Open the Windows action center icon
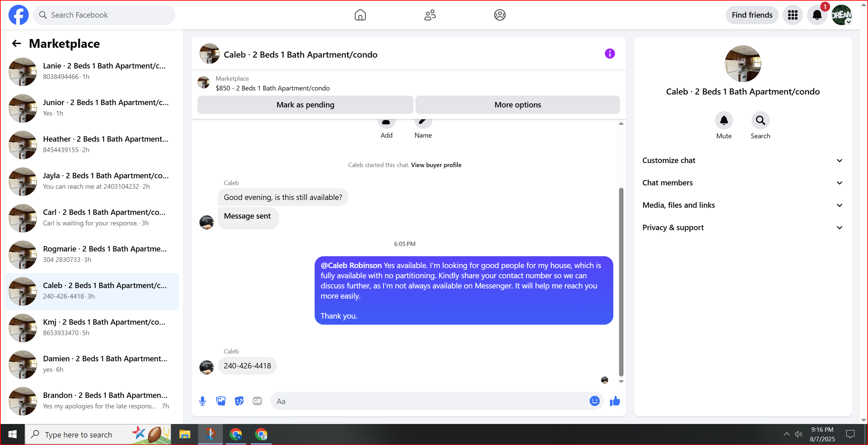Image resolution: width=868 pixels, height=445 pixels. point(850,434)
